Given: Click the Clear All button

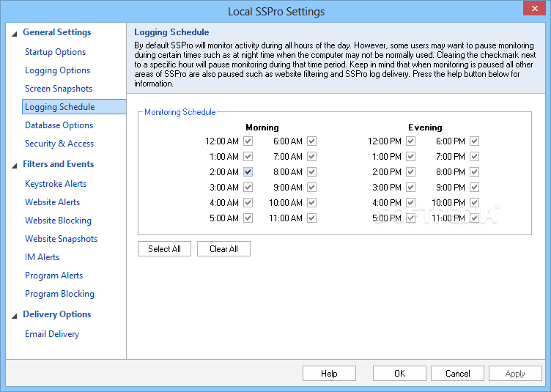Looking at the screenshot, I should 224,248.
